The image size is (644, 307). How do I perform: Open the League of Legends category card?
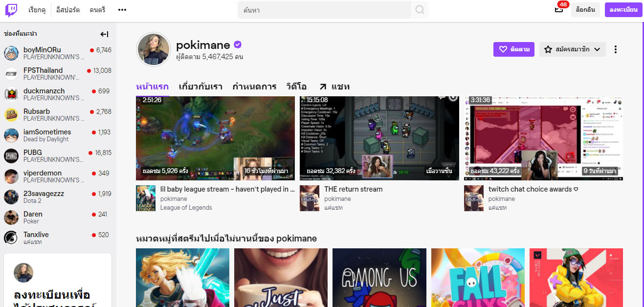(x=182, y=278)
